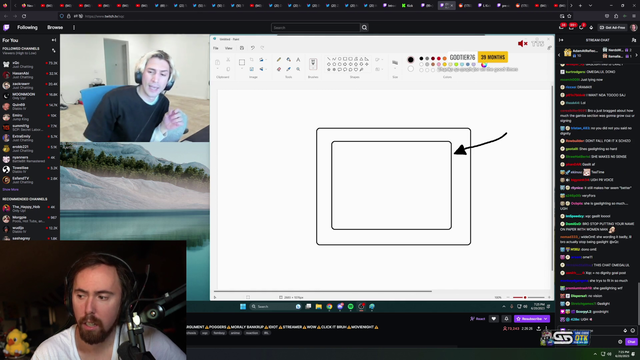
Task: Open the chat settings gear icon
Action: click(x=620, y=342)
